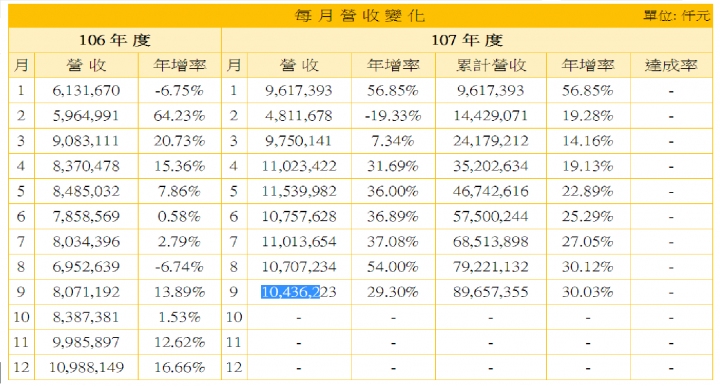Select cumulative growth cell 14.16%
Viewport: 720px width, 386px height.
click(588, 141)
